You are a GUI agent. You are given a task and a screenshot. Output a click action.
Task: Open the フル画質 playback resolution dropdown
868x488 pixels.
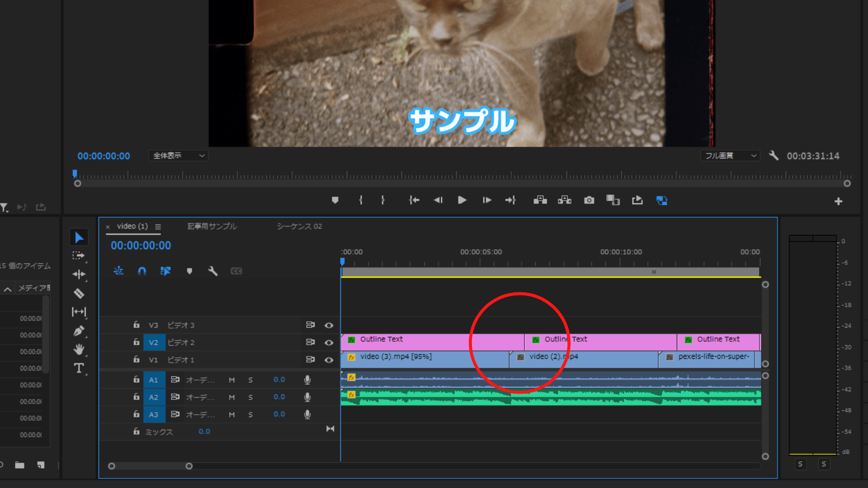(x=731, y=156)
